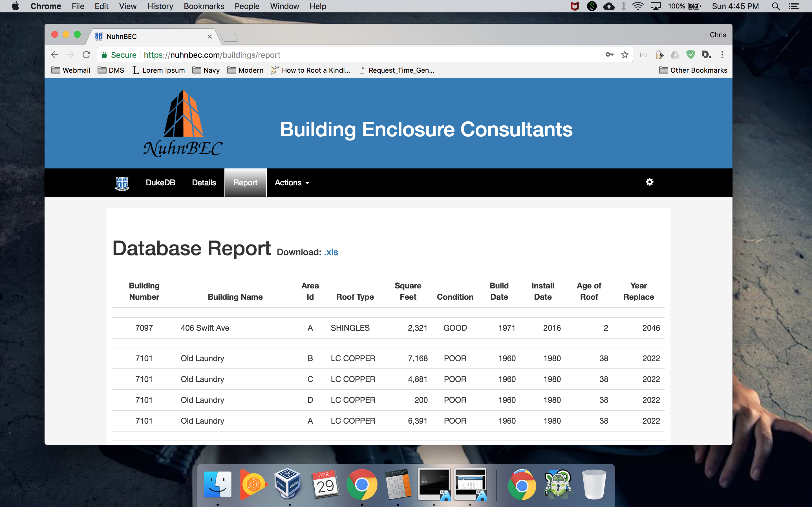Bookmark page with the star icon
The height and width of the screenshot is (507, 812).
[x=625, y=55]
